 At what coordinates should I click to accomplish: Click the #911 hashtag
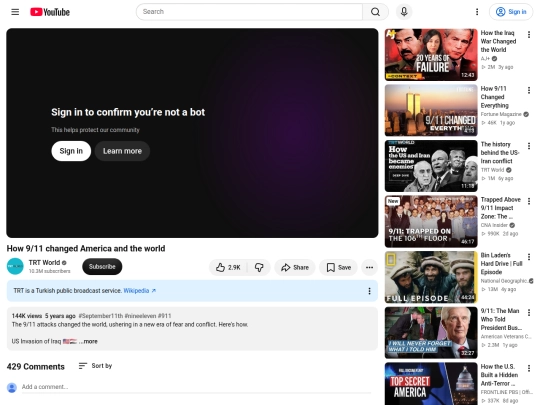pos(164,316)
